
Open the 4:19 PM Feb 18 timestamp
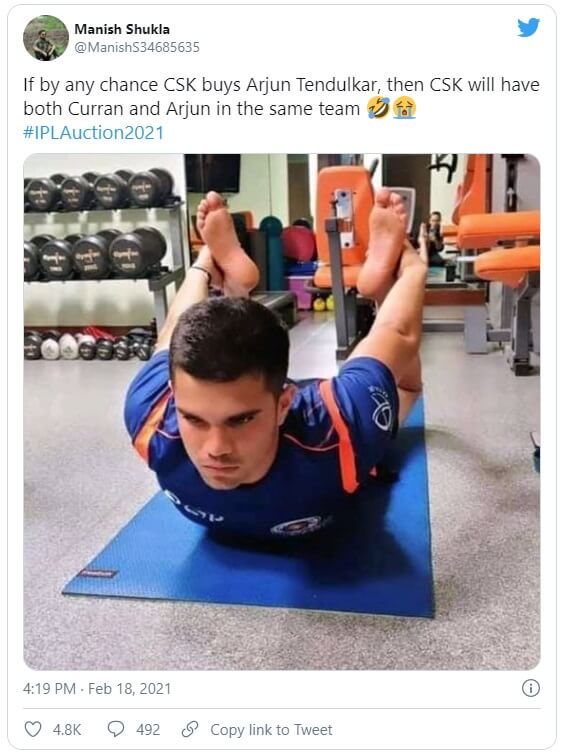pos(97,689)
